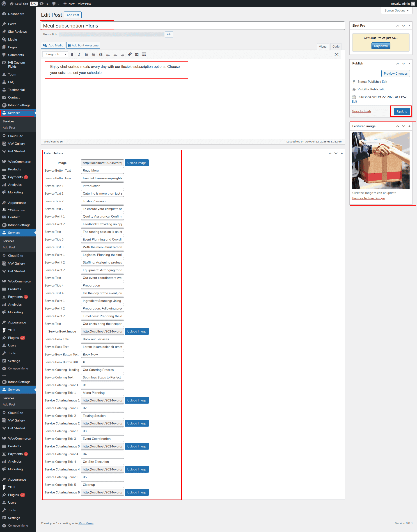Viewport: 417px width, 532px height.
Task: Insert Read More tag
Action: [x=137, y=55]
